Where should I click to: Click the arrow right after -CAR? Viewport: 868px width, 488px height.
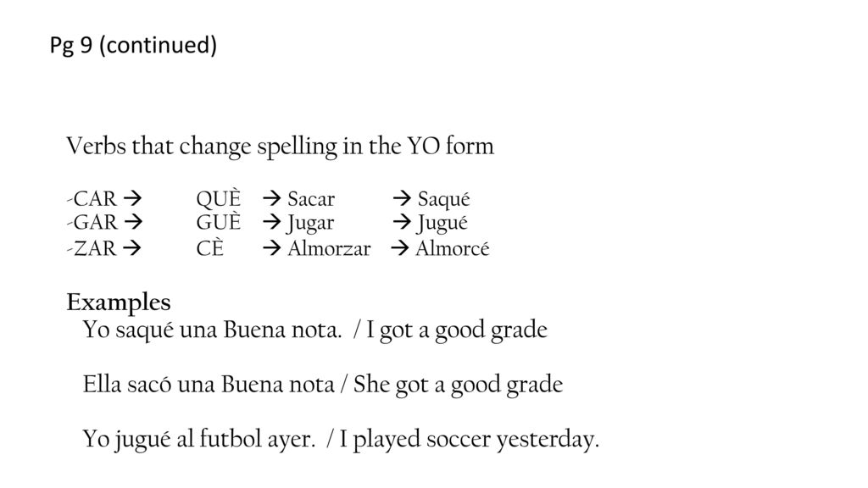133,197
